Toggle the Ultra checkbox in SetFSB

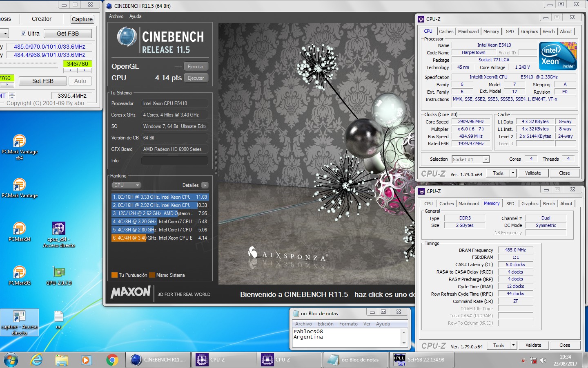point(23,34)
